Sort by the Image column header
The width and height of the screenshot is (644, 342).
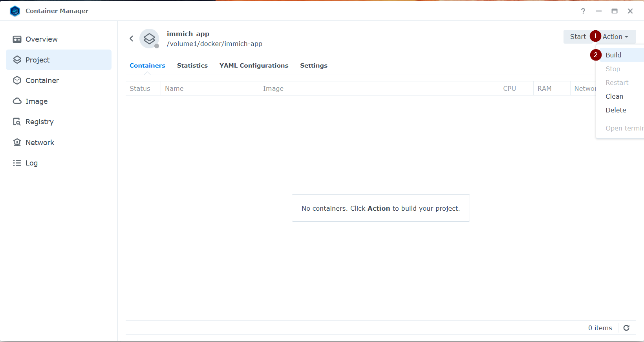379,88
